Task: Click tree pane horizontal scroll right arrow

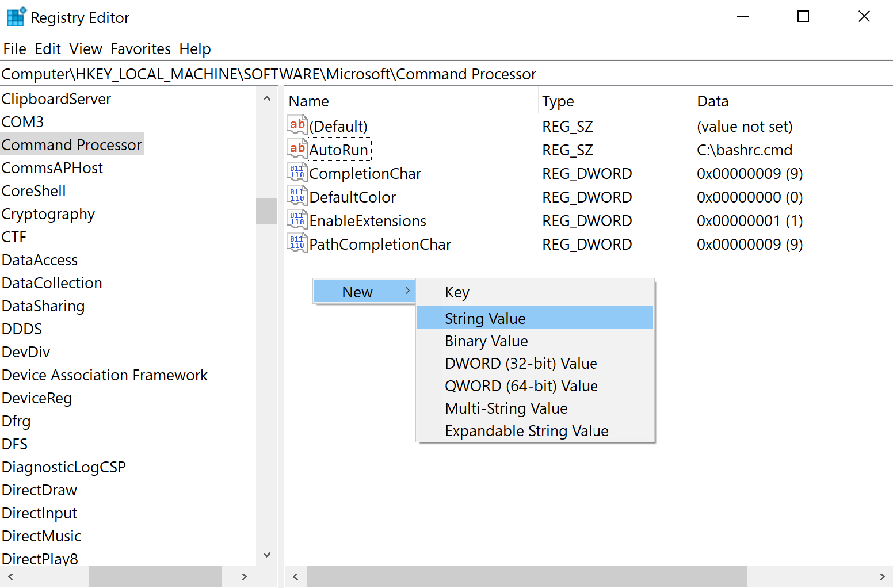Action: (x=244, y=576)
